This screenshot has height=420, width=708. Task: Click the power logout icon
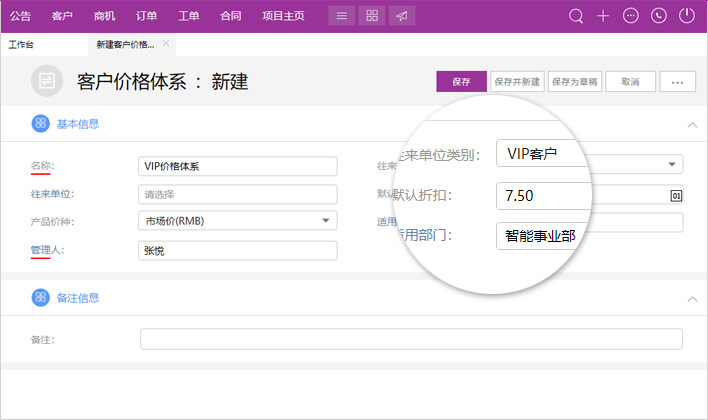686,16
